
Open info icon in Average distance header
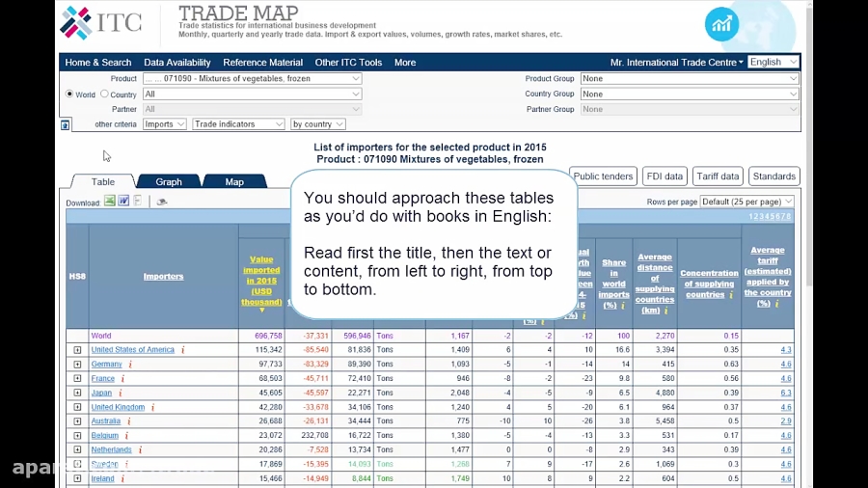(665, 311)
